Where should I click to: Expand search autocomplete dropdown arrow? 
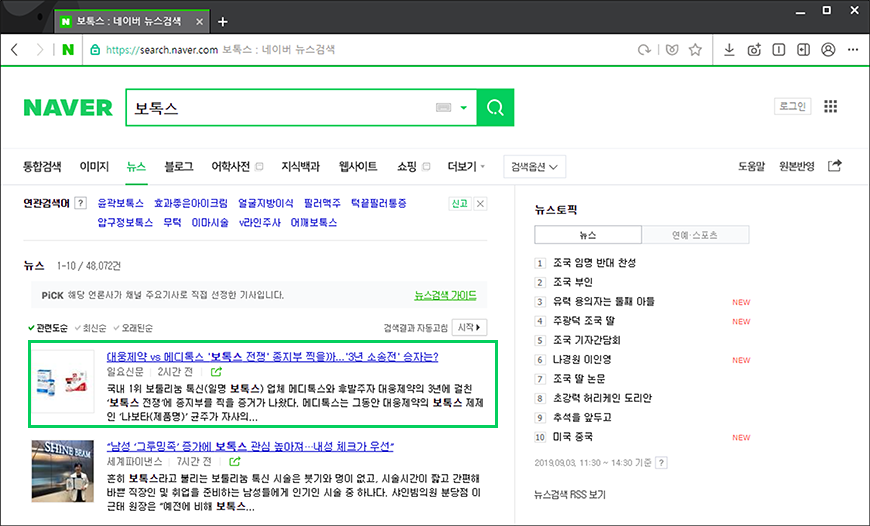pyautogui.click(x=464, y=108)
